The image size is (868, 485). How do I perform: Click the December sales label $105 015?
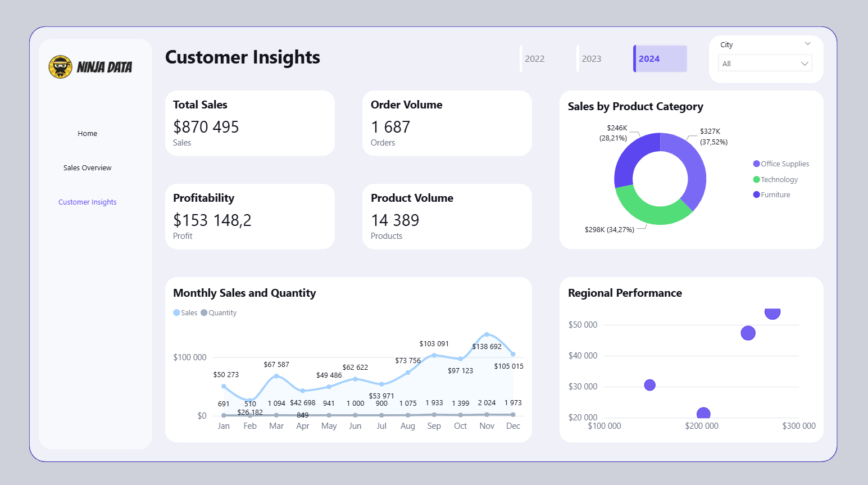pos(509,366)
